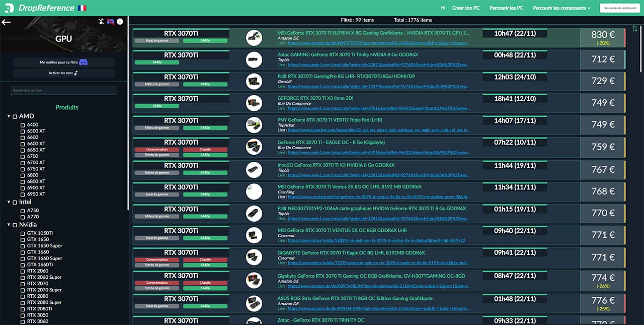
Task: Open the Parcourir les composants dropdown
Action: (562, 8)
